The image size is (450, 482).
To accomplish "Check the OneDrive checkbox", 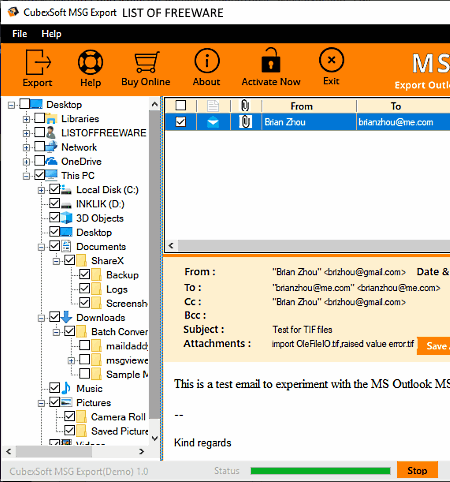I will [x=40, y=161].
